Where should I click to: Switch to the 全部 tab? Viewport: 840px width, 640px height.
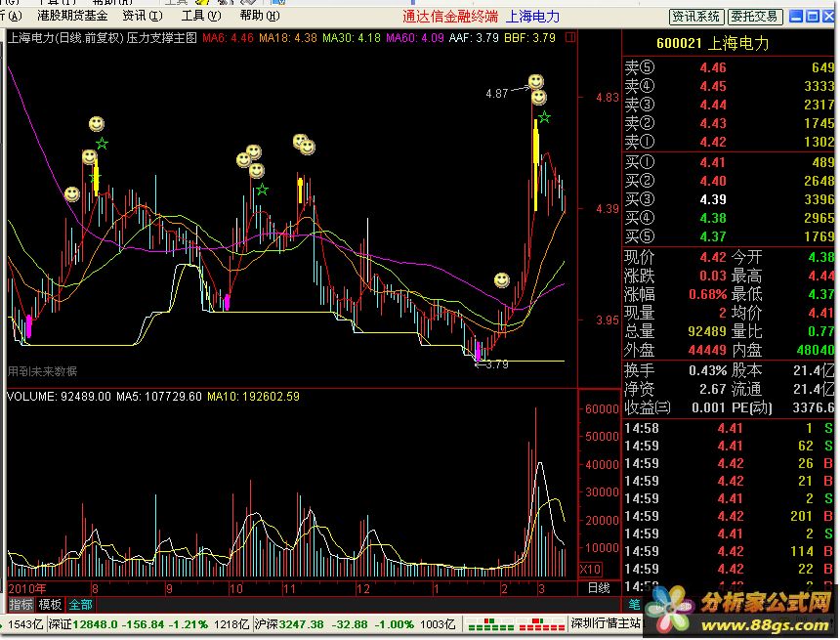[x=80, y=605]
